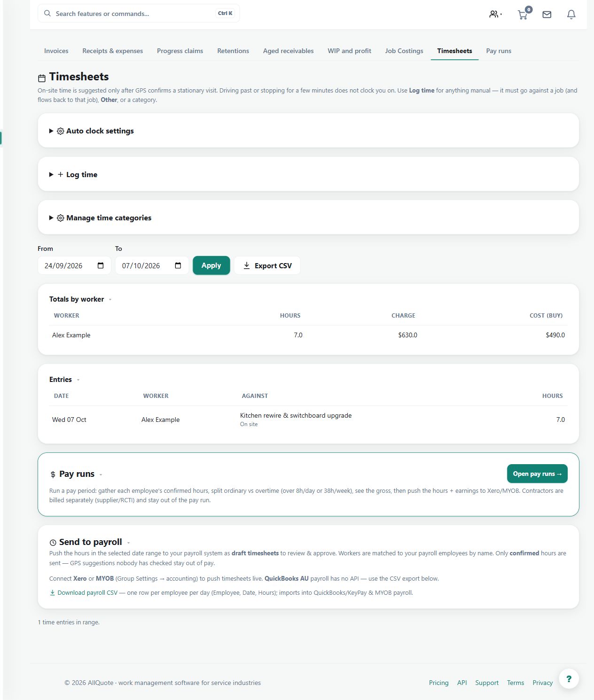Click the CHARGE column header
Image resolution: width=594 pixels, height=700 pixels.
click(x=404, y=316)
